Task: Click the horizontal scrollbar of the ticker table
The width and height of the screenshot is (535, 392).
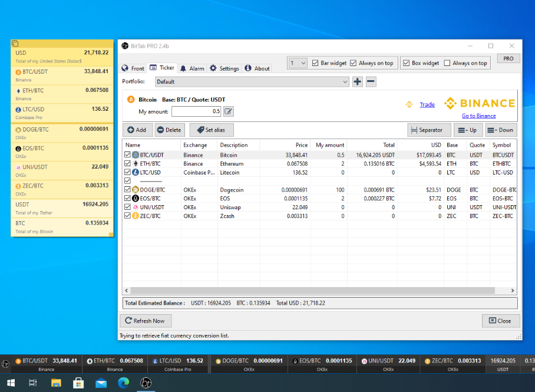Action: point(312,291)
